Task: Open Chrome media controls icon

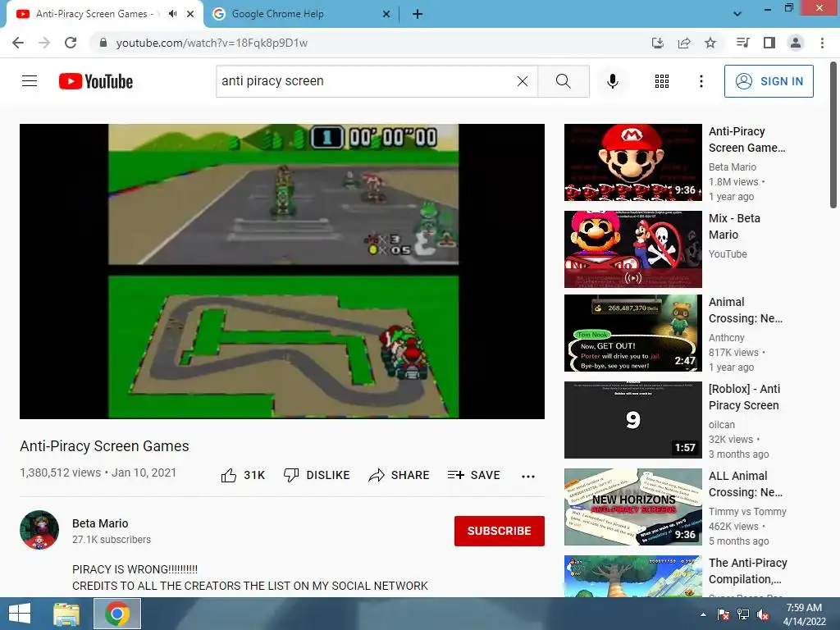Action: click(x=742, y=43)
